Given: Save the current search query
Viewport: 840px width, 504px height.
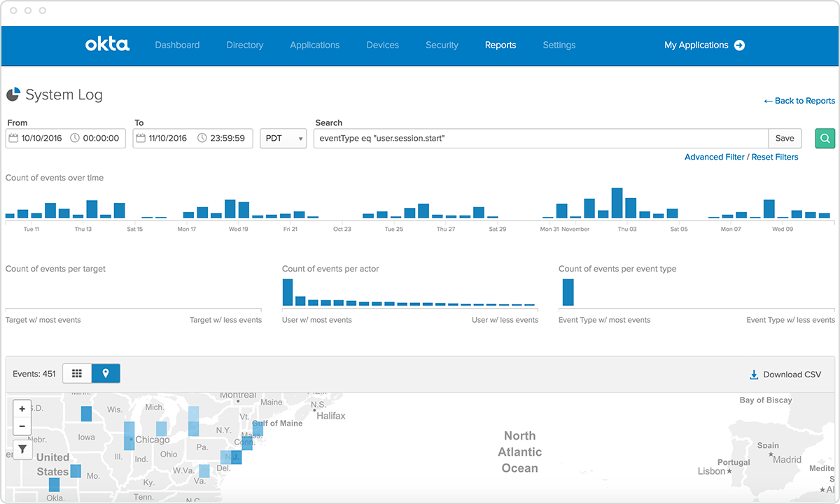Looking at the screenshot, I should (785, 139).
